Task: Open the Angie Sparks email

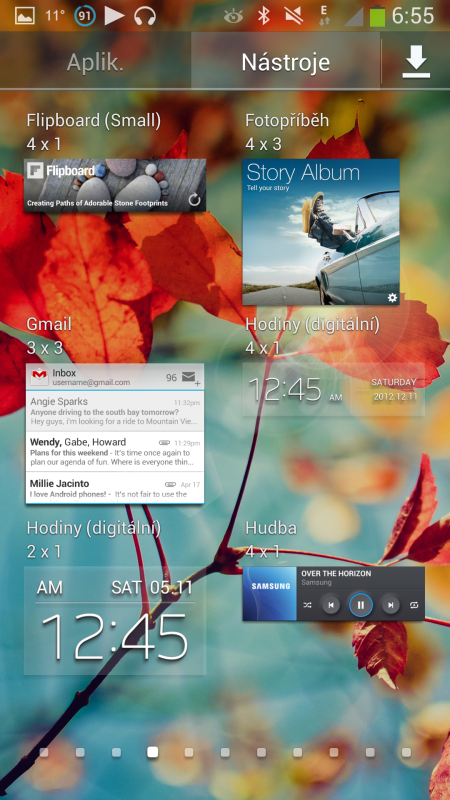Action: [114, 411]
